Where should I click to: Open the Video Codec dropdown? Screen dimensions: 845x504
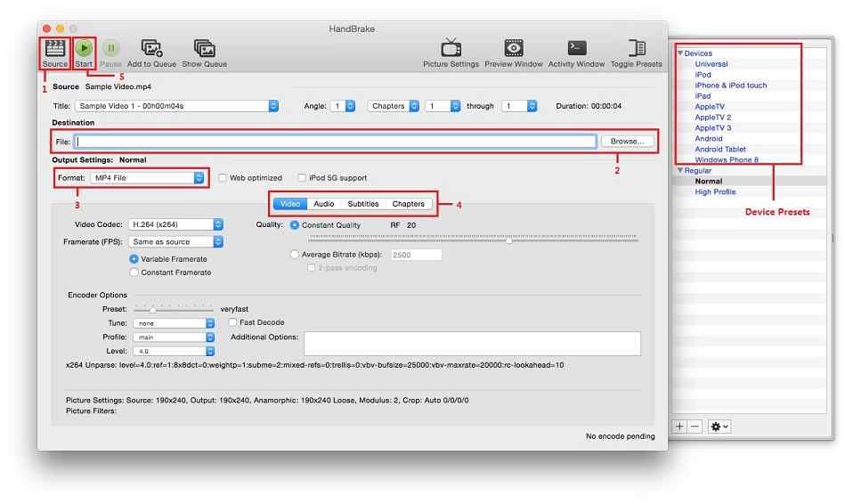[x=175, y=224]
